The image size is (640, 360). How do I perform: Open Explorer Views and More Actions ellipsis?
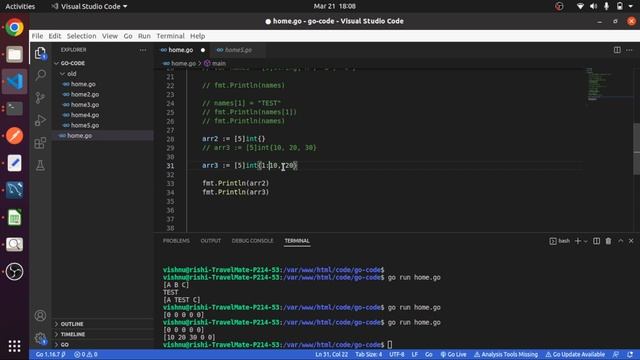click(x=143, y=50)
